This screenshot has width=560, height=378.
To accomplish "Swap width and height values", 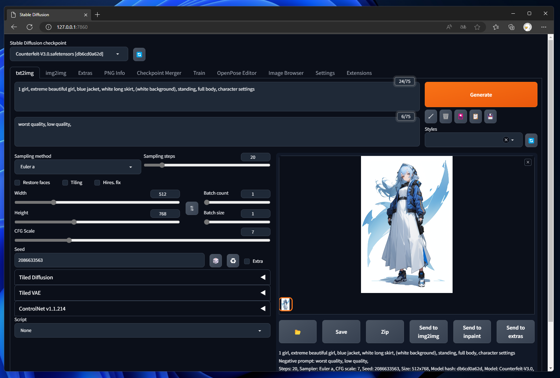I will (192, 208).
